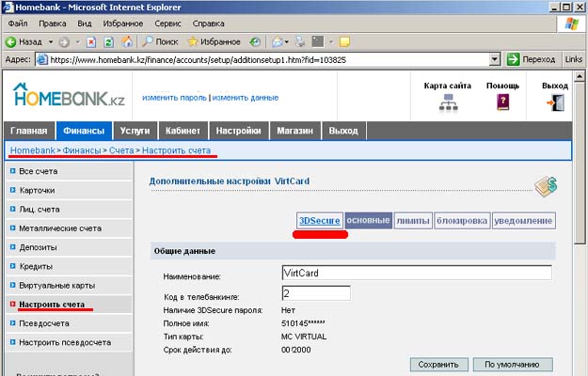588x376 pixels.
Task: Select the блокировка settings tab
Action: tap(462, 221)
